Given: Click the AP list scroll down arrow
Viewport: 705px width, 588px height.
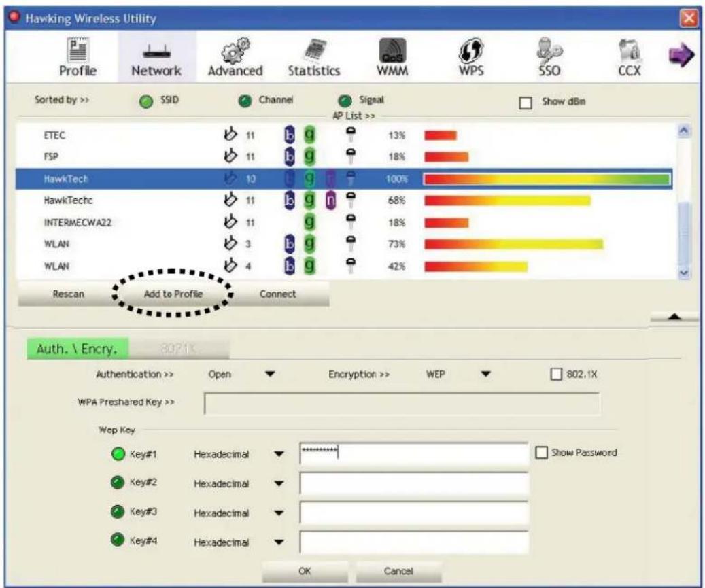Looking at the screenshot, I should (685, 273).
